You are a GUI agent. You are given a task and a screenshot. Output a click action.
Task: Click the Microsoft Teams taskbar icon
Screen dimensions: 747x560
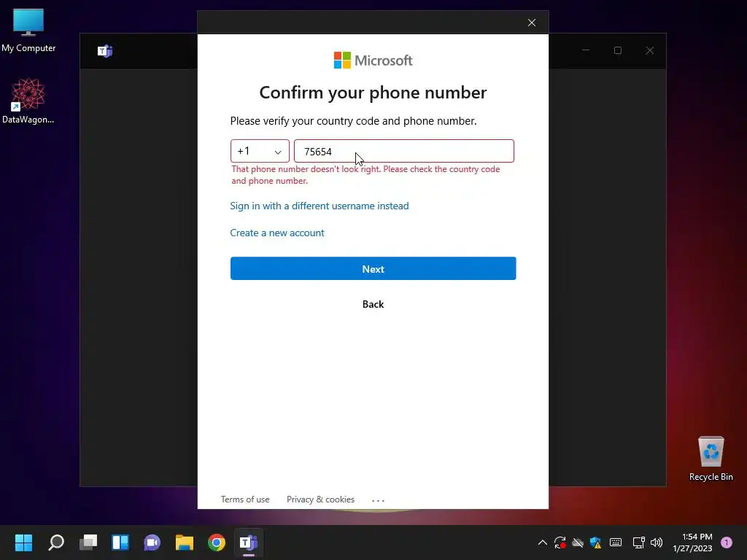249,542
